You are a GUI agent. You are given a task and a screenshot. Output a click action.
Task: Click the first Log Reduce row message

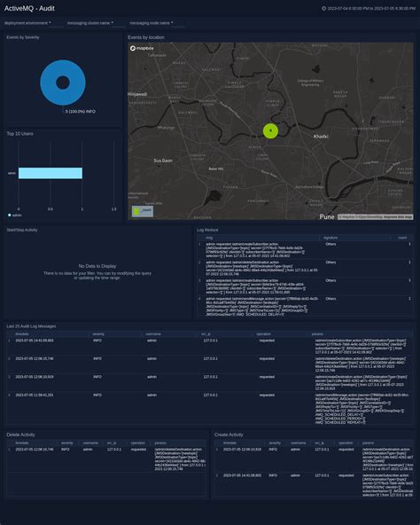coord(255,250)
